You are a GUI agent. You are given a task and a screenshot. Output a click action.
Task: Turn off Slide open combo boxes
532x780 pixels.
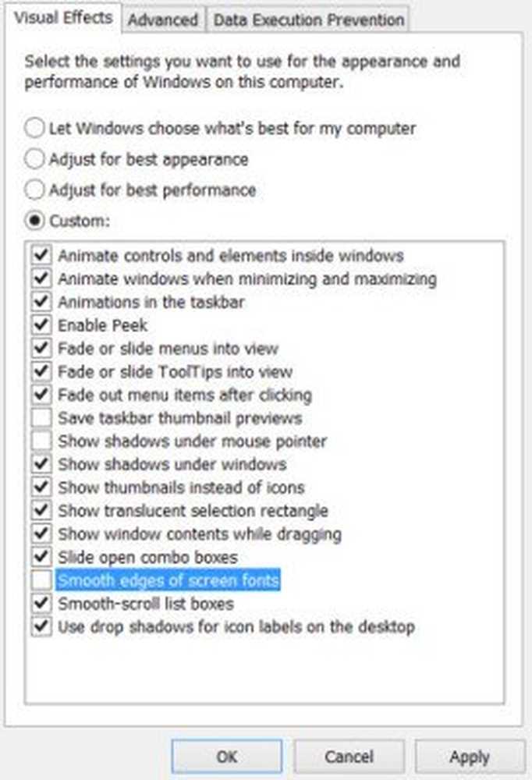(41, 558)
